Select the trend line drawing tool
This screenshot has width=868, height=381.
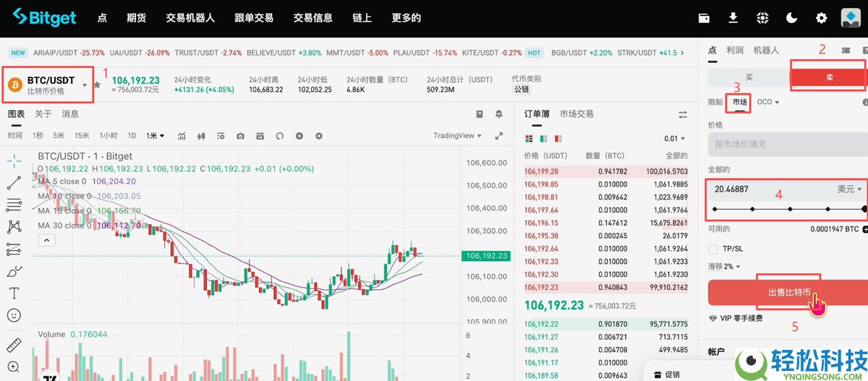point(14,183)
